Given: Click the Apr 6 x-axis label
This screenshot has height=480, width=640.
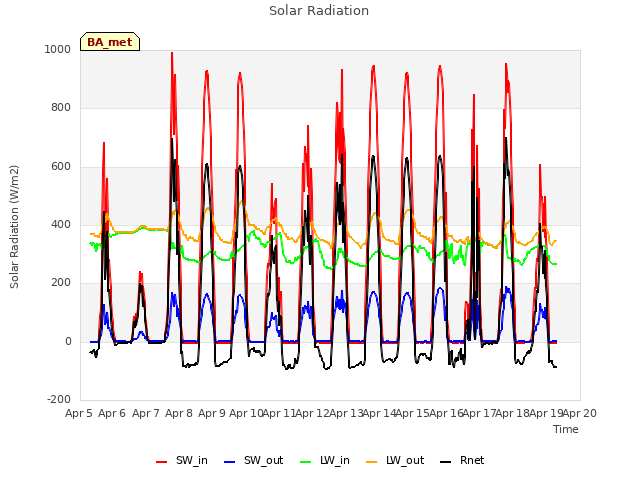Looking at the screenshot, I should [x=112, y=413].
